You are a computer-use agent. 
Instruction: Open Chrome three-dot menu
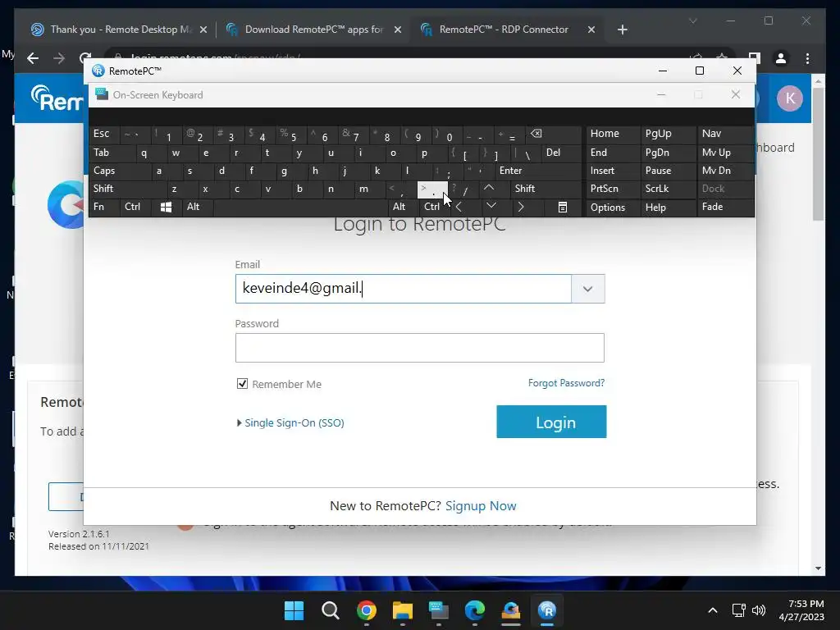(x=807, y=58)
